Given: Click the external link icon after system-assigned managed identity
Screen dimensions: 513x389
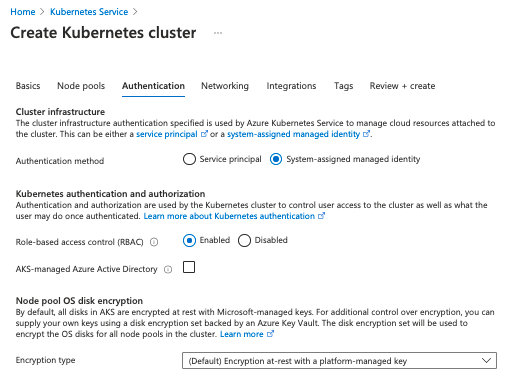Looking at the screenshot, I should coord(366,134).
